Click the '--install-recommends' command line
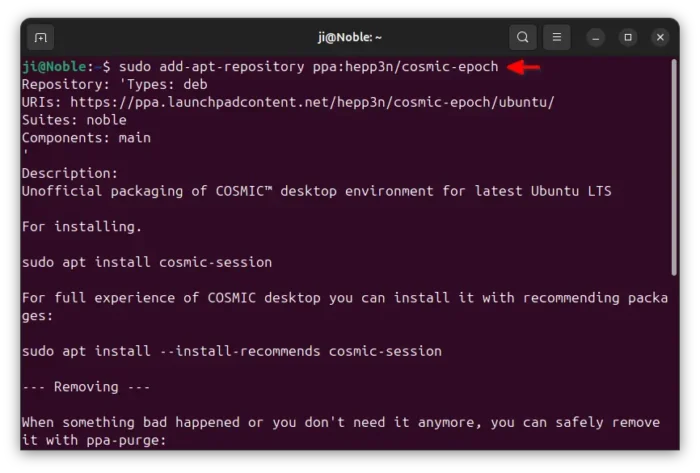This screenshot has height=473, width=700. point(231,351)
